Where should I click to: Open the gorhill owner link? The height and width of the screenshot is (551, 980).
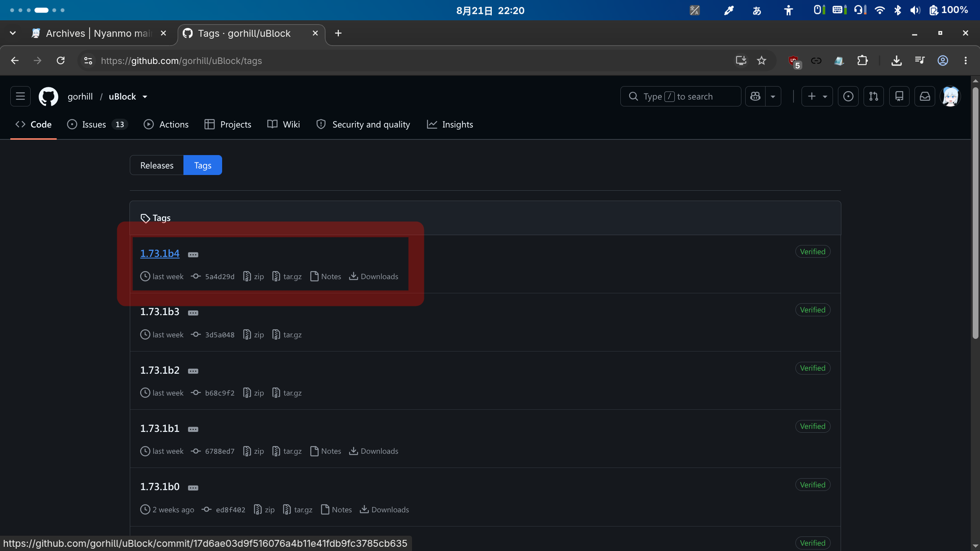[x=80, y=96]
